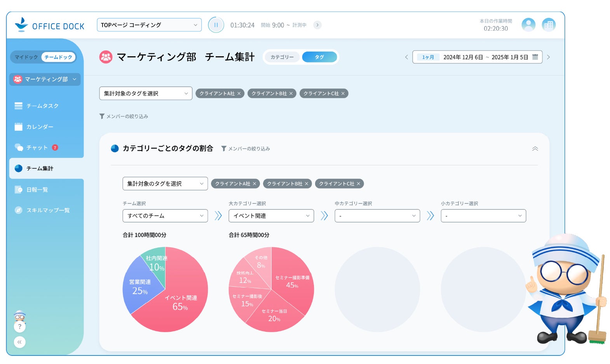The image size is (610, 364).
Task: Click the 営業関連 25% pie slice
Action: click(x=139, y=287)
